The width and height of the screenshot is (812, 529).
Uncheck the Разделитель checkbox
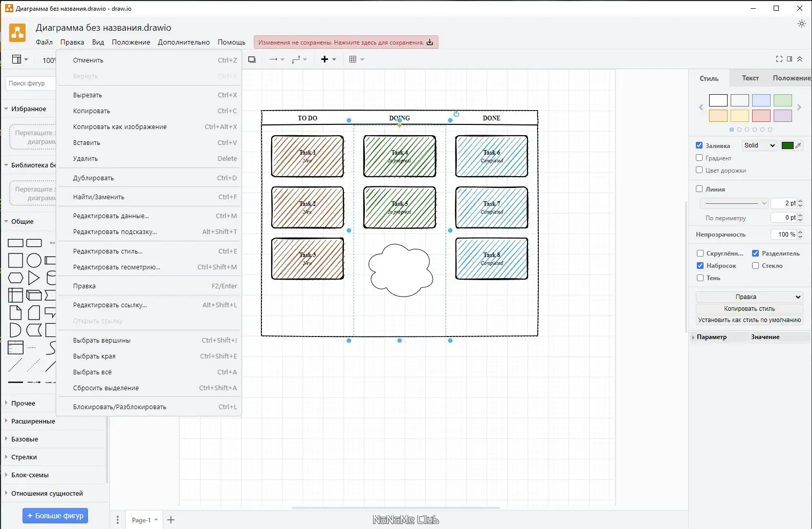tap(755, 253)
